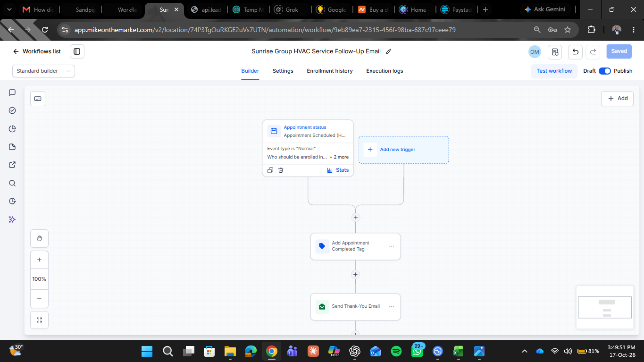Image resolution: width=644 pixels, height=362 pixels.
Task: Open the Execution logs tab
Action: 385,71
